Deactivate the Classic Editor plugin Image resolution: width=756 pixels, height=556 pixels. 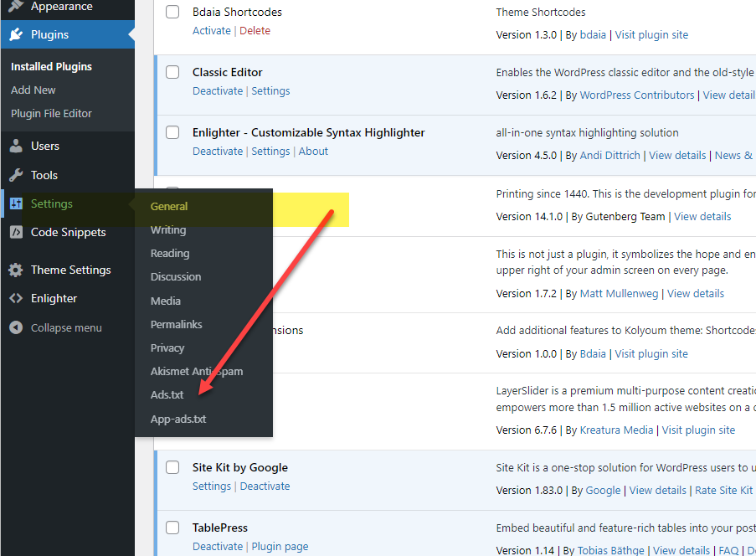218,90
